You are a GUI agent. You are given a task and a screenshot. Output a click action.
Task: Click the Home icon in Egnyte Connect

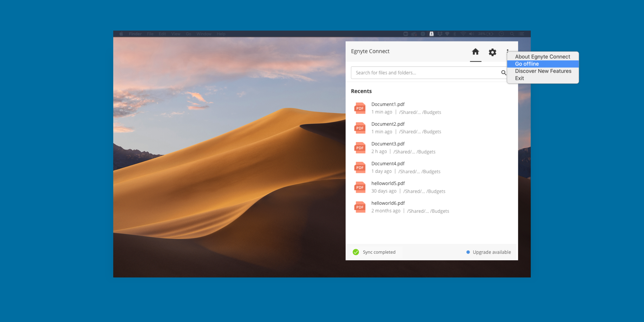475,52
